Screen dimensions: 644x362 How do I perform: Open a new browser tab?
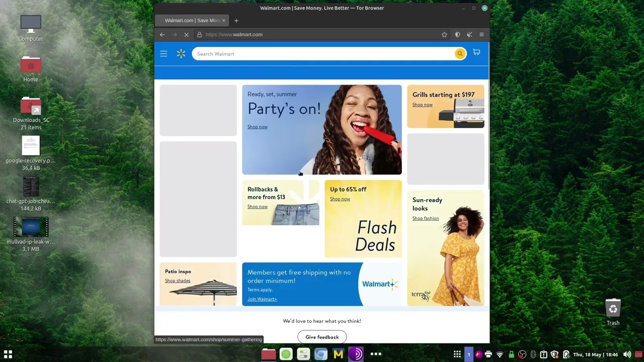236,21
